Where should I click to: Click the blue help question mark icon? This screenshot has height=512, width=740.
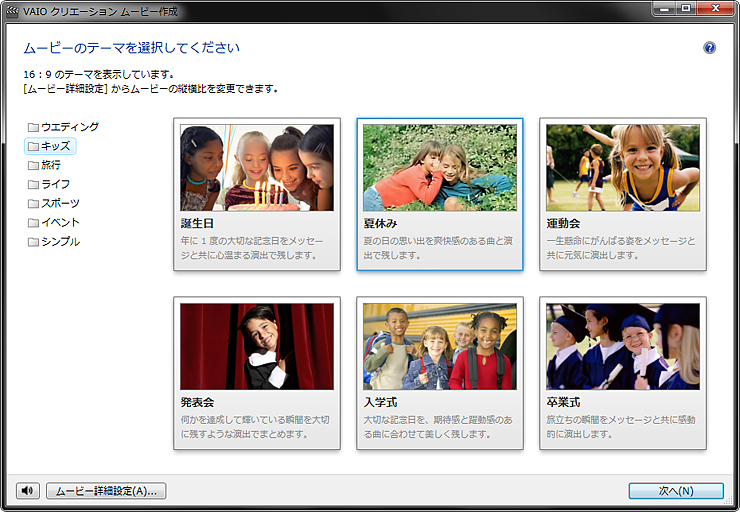point(710,48)
